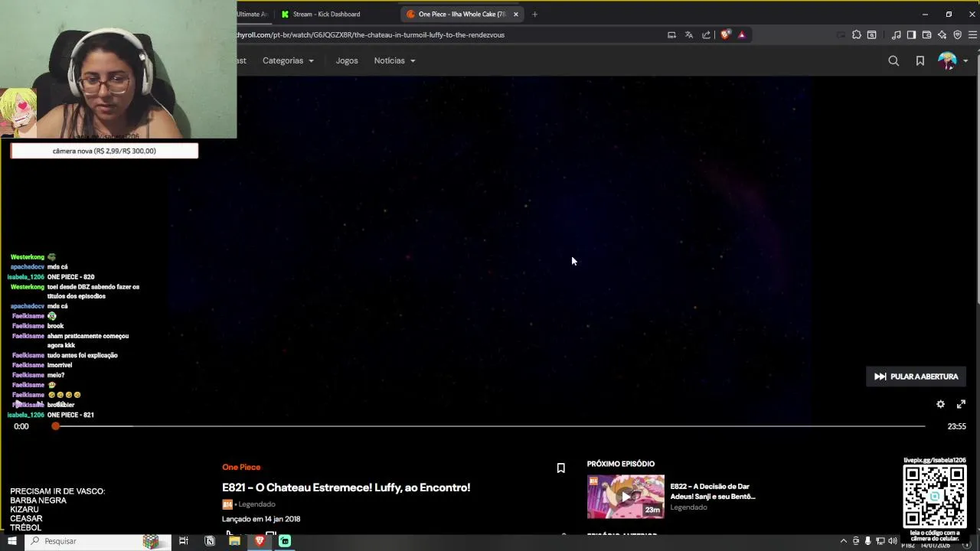Screen dimensions: 980x551
Task: Open the Brave Rewards triangle icon
Action: tap(742, 34)
